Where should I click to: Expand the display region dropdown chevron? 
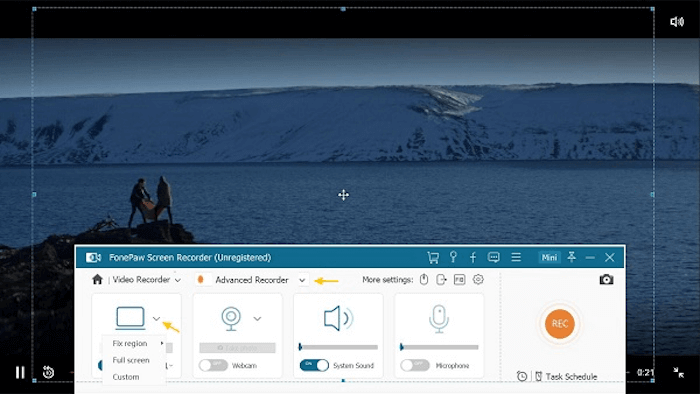pyautogui.click(x=156, y=319)
